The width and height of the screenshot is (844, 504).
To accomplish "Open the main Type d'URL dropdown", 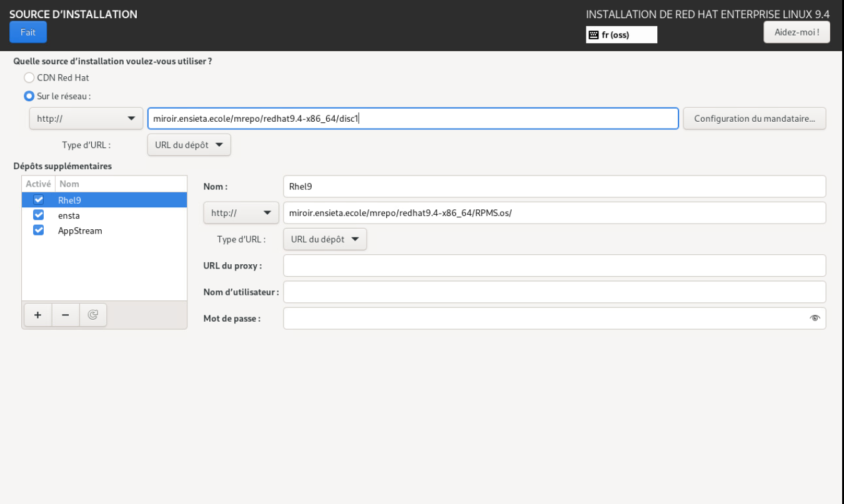I will coord(189,145).
